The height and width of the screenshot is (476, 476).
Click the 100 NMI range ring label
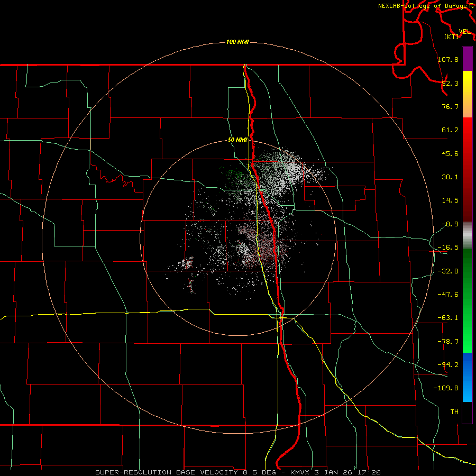[x=237, y=42]
